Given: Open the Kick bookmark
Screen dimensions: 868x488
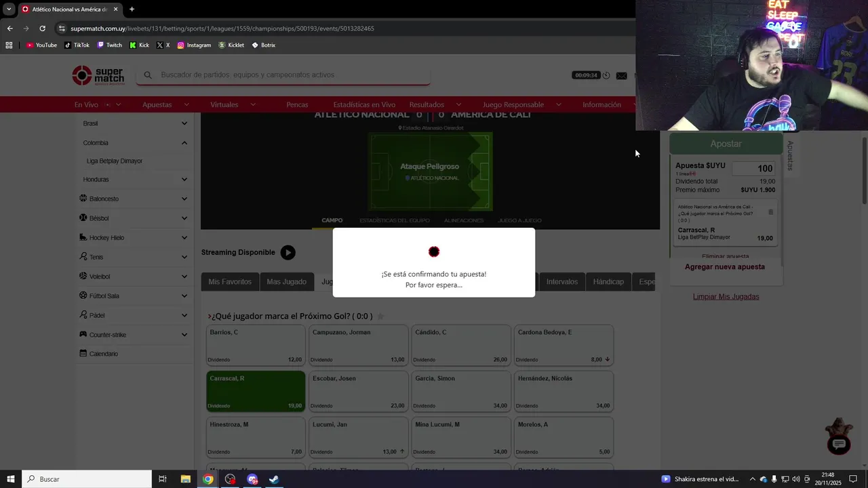Looking at the screenshot, I should point(139,45).
